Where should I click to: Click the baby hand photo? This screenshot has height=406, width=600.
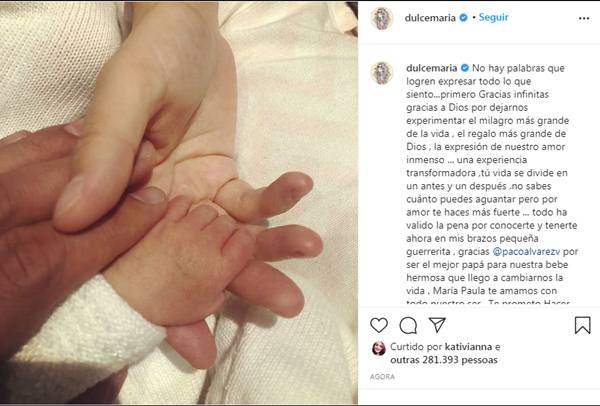tap(179, 203)
